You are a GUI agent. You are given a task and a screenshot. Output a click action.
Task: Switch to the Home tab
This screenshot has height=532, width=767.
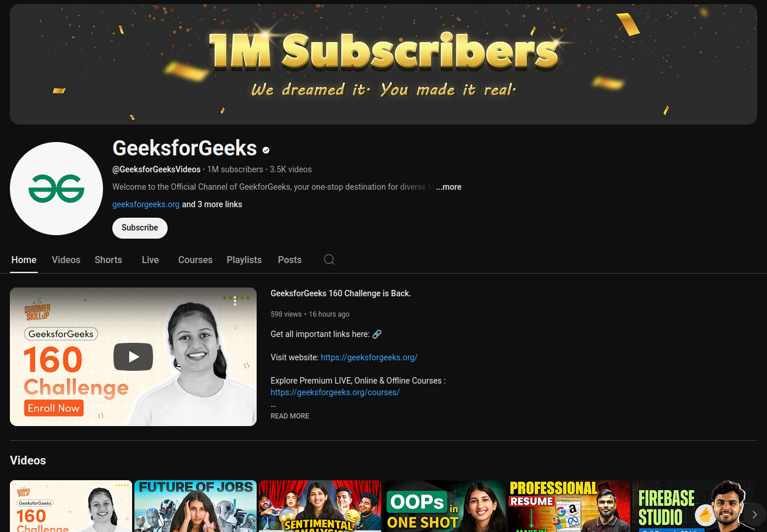(x=24, y=260)
